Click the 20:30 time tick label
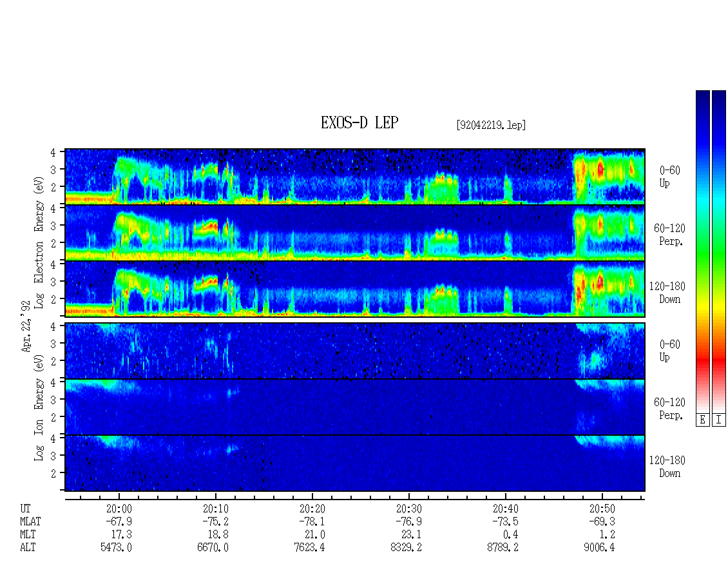The image size is (728, 564). [x=408, y=509]
